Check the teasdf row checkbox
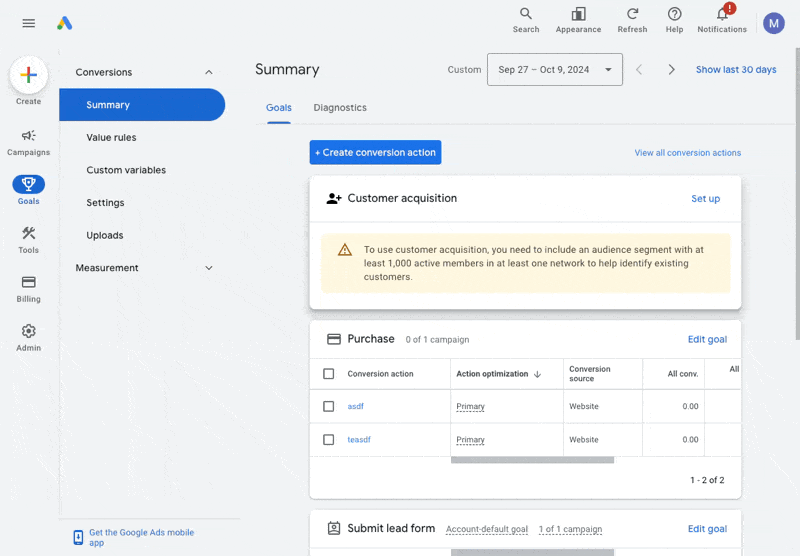800x556 pixels. coord(329,440)
